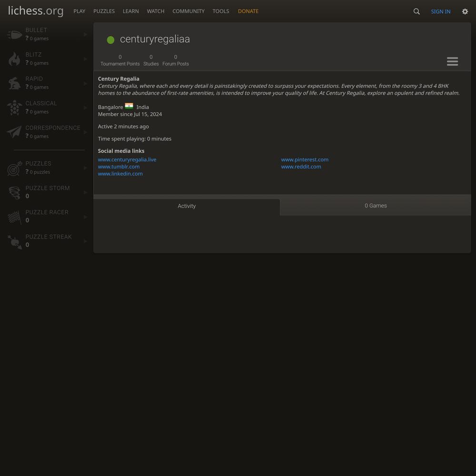Screen dimensions: 476x476
Task: Click the Rapid rabbit icon
Action: [x=14, y=83]
